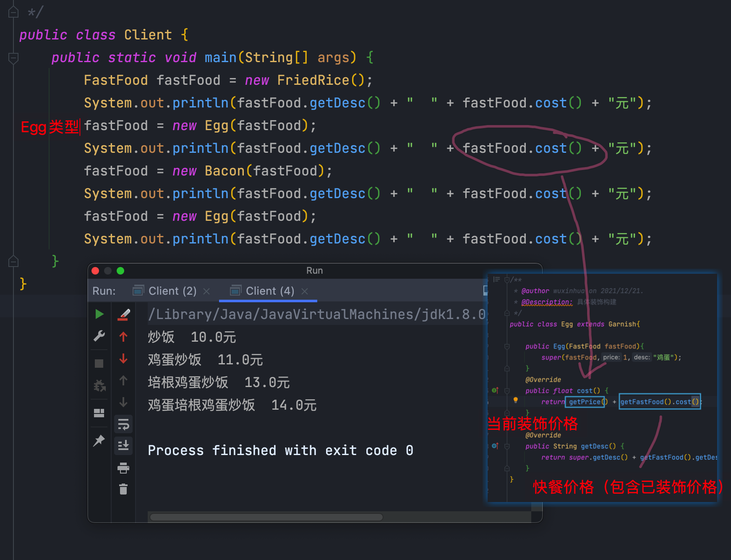
Task: Click 'Process finished with exit code 0'
Action: 281,450
